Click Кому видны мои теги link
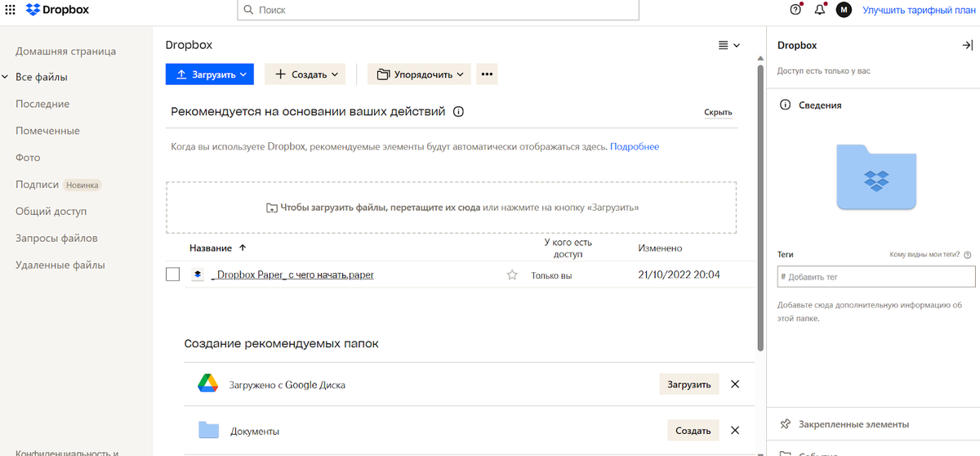 tap(925, 255)
